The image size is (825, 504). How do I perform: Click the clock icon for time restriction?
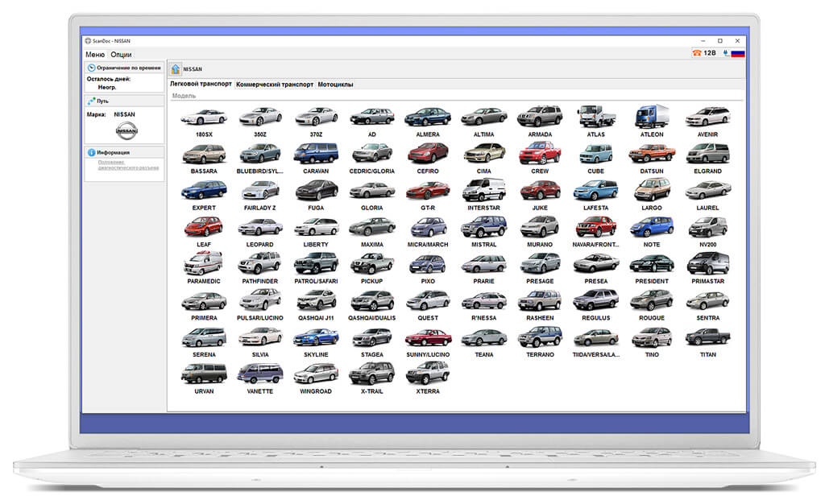point(92,68)
